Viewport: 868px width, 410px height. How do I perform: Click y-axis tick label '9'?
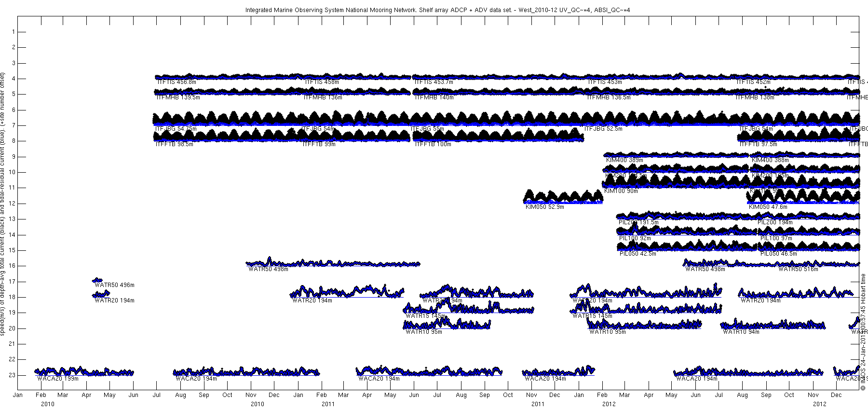pos(14,157)
